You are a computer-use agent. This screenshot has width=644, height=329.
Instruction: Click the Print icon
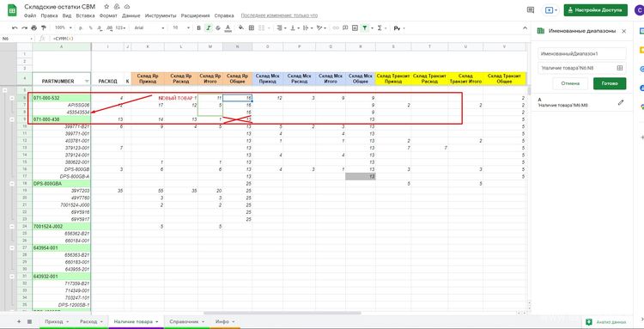[x=34, y=28]
